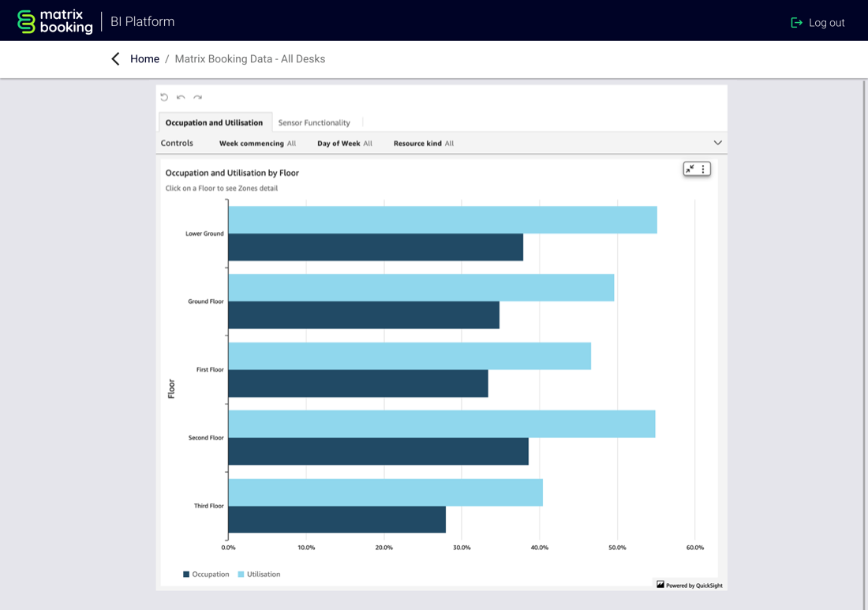868x610 pixels.
Task: Open the chart's three-dot options menu
Action: pyautogui.click(x=703, y=169)
